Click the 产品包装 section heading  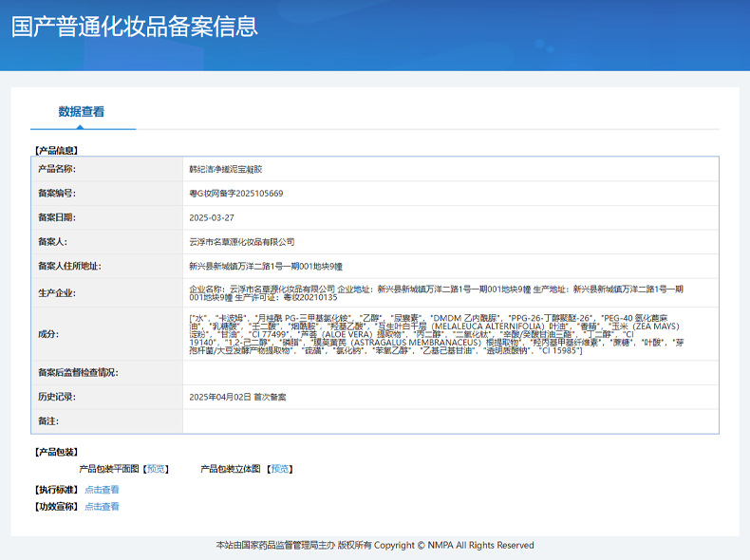click(x=56, y=452)
